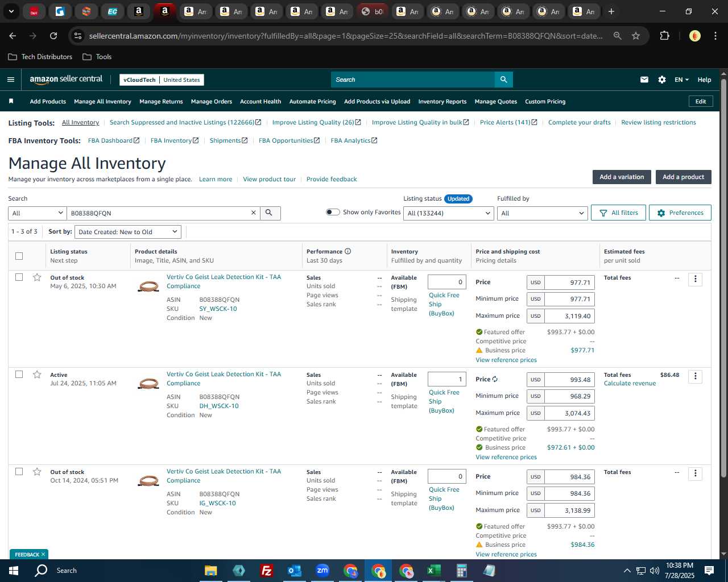728x582 pixels.
Task: Open All filters button
Action: 618,213
